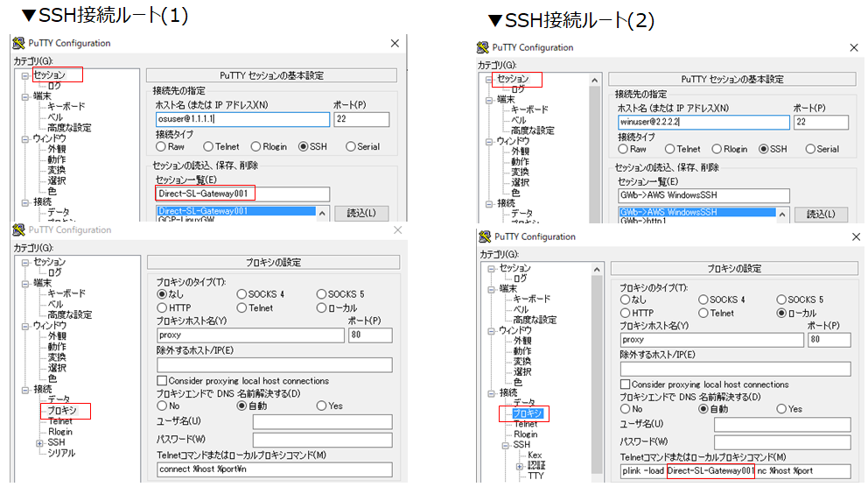This screenshot has width=868, height=494.
Task: Collapse SSH node in route (2) proxy tree
Action: (506, 445)
